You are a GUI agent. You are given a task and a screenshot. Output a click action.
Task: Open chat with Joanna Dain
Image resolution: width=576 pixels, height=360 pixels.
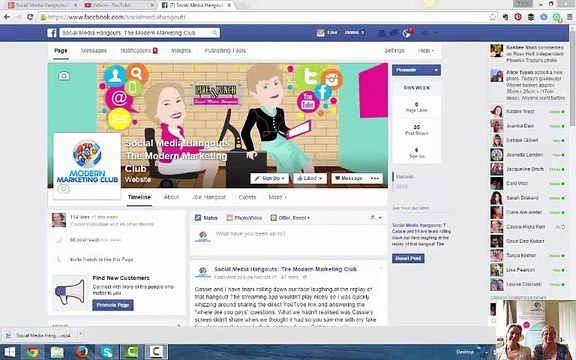point(528,126)
